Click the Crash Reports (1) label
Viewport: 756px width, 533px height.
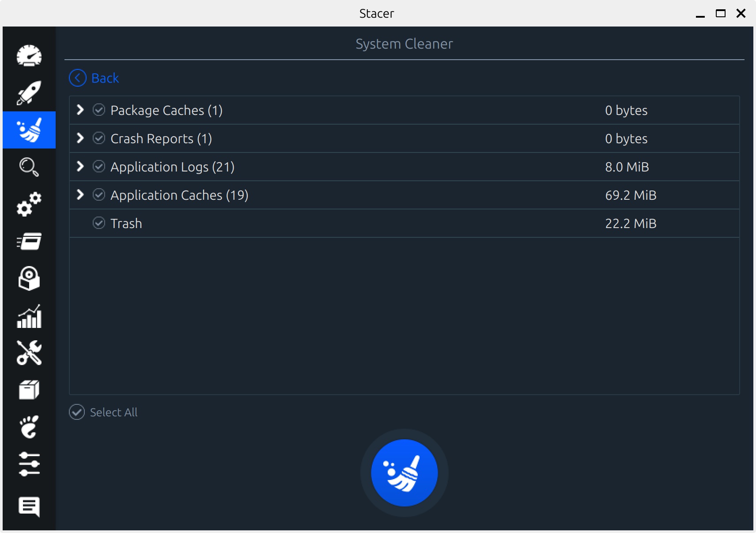[x=161, y=139]
